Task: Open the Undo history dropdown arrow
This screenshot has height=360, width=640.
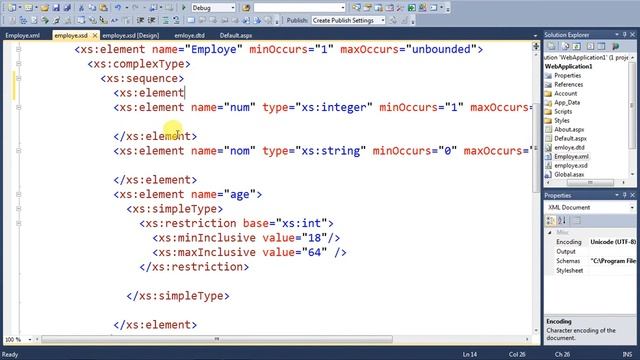Action: [x=126, y=8]
